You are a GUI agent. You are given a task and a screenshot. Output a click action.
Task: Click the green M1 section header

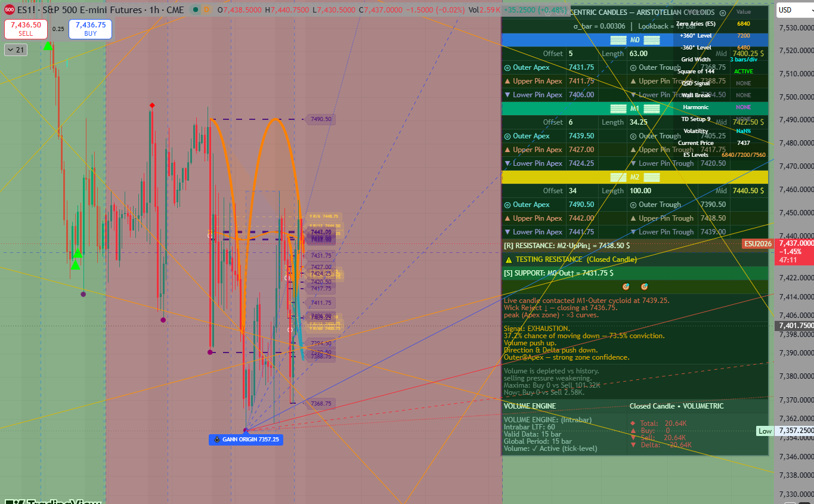(x=635, y=109)
